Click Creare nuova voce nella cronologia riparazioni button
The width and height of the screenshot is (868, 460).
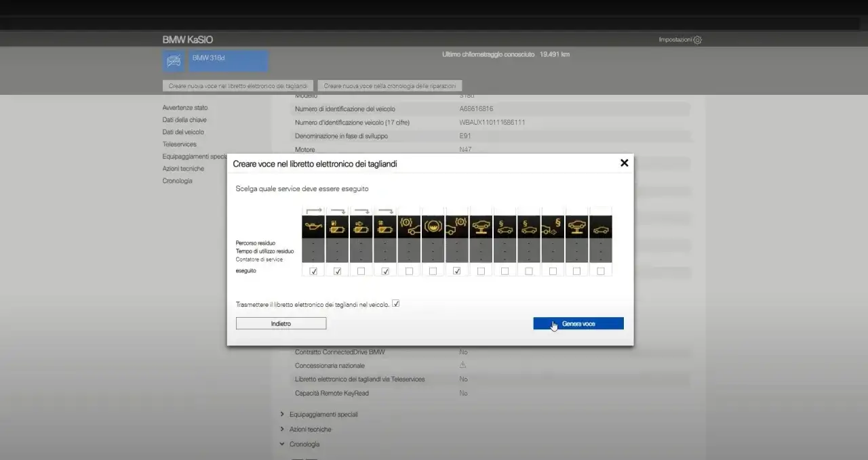tap(390, 86)
